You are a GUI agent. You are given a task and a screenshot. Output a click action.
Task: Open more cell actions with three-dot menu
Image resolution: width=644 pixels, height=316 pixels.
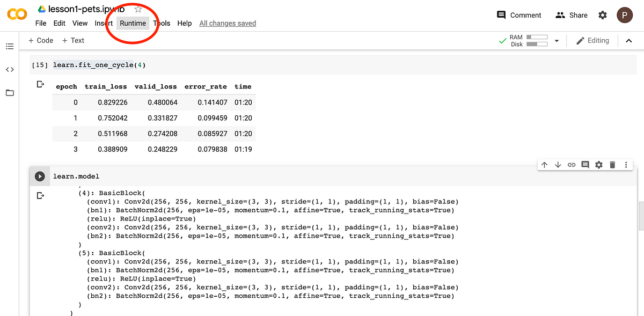pos(626,165)
